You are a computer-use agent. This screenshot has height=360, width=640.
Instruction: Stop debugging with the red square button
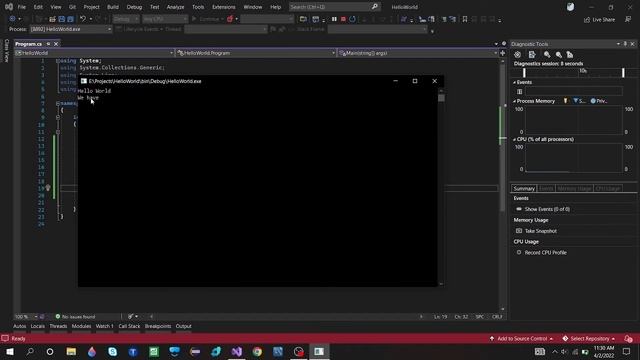pyautogui.click(x=343, y=19)
